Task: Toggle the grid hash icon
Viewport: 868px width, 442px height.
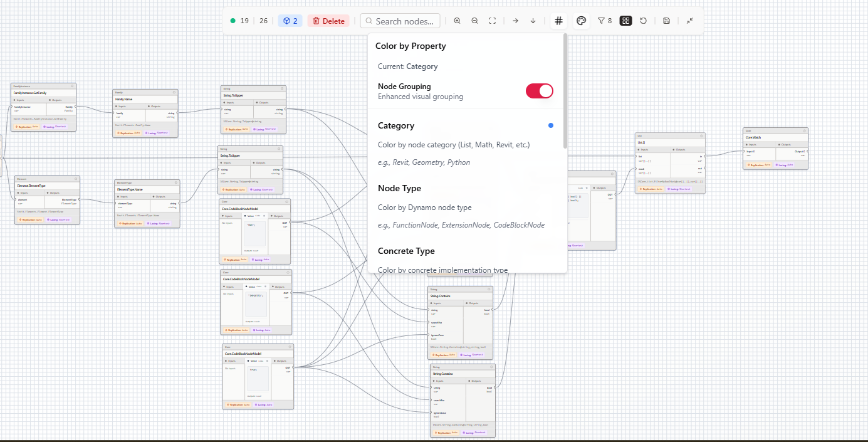Action: [558, 21]
